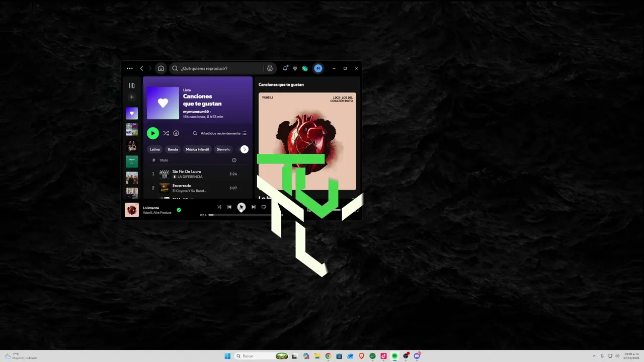Open Friend Activity icon
Image resolution: width=644 pixels, height=362 pixels.
(295, 68)
